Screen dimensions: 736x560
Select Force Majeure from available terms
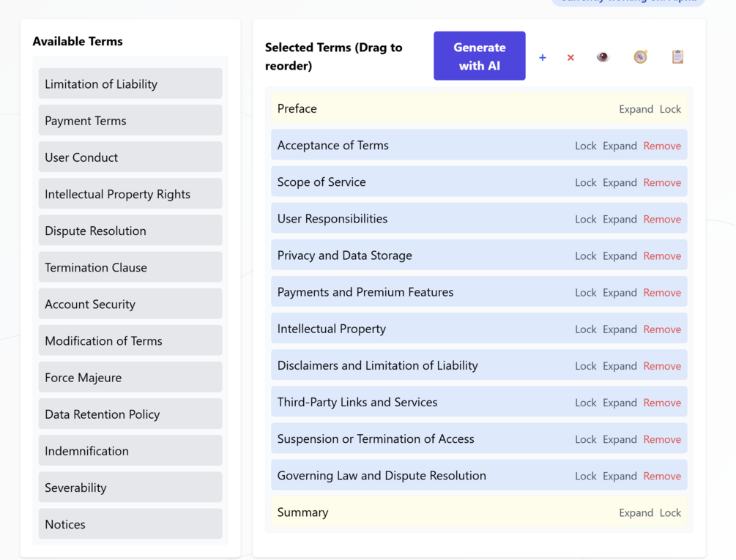tap(130, 378)
